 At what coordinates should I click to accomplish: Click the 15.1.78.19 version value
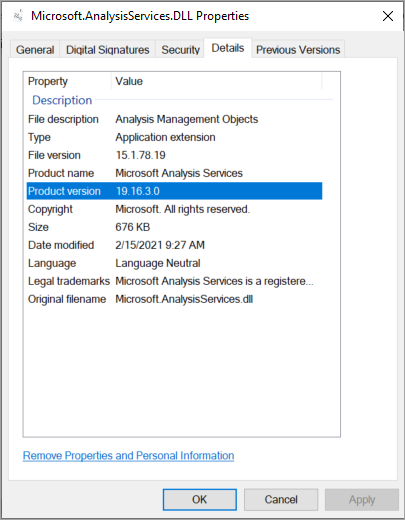(x=140, y=155)
